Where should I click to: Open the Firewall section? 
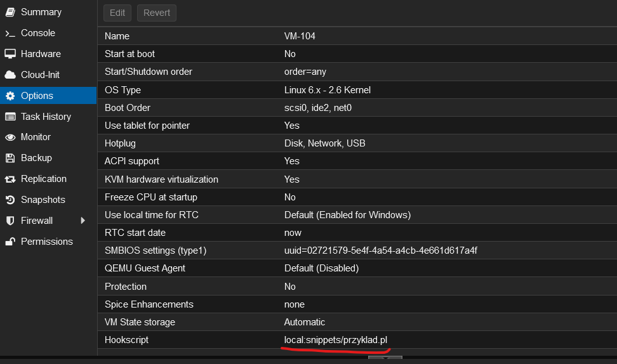click(x=37, y=221)
